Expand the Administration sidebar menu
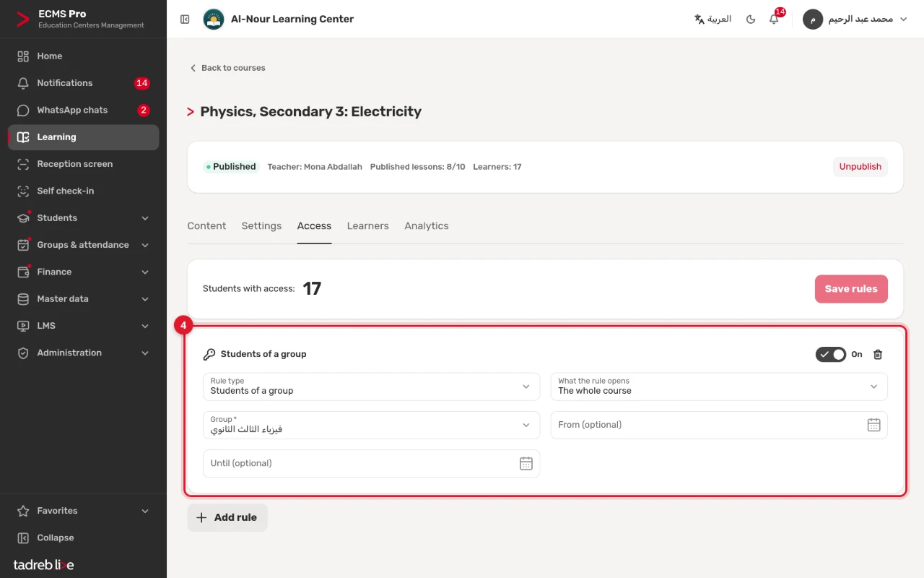Screen dimensions: 924x578 click(83, 353)
